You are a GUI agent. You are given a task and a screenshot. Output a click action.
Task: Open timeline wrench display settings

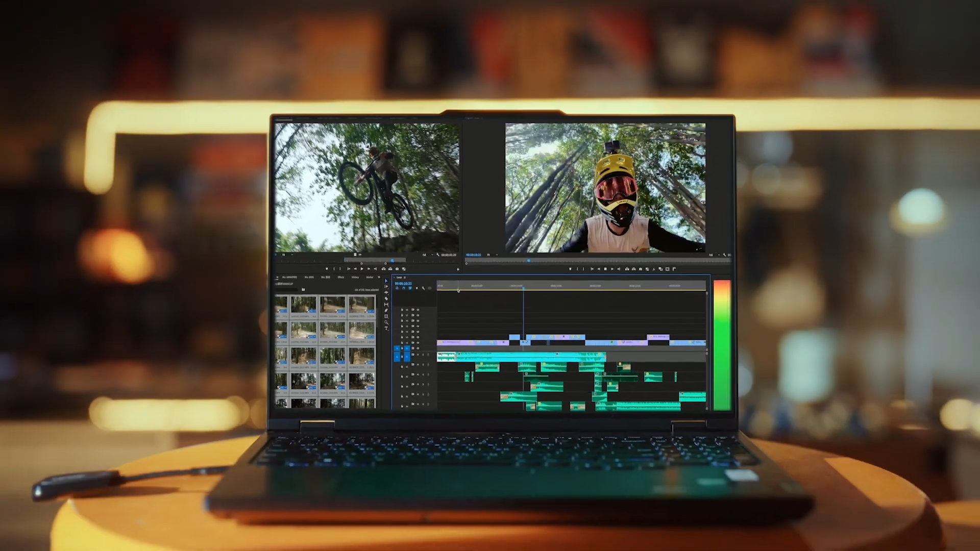pyautogui.click(x=423, y=288)
